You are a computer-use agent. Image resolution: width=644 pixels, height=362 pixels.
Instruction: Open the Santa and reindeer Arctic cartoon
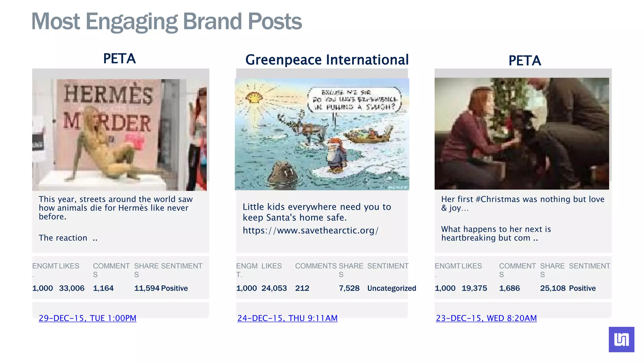click(x=322, y=134)
